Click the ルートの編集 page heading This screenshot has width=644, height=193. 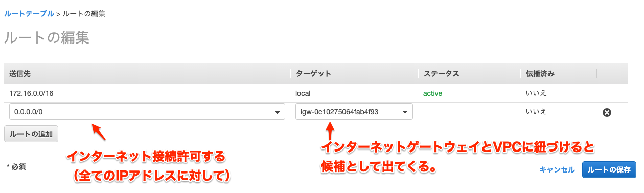[x=47, y=37]
